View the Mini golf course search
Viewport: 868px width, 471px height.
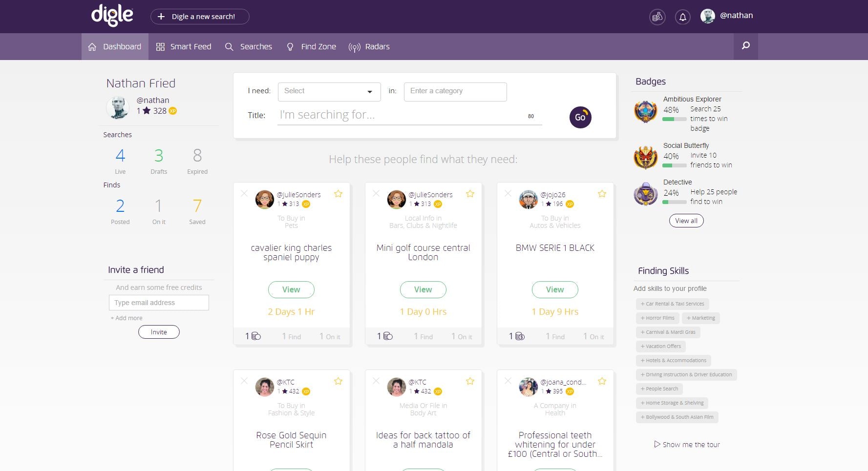coord(423,289)
